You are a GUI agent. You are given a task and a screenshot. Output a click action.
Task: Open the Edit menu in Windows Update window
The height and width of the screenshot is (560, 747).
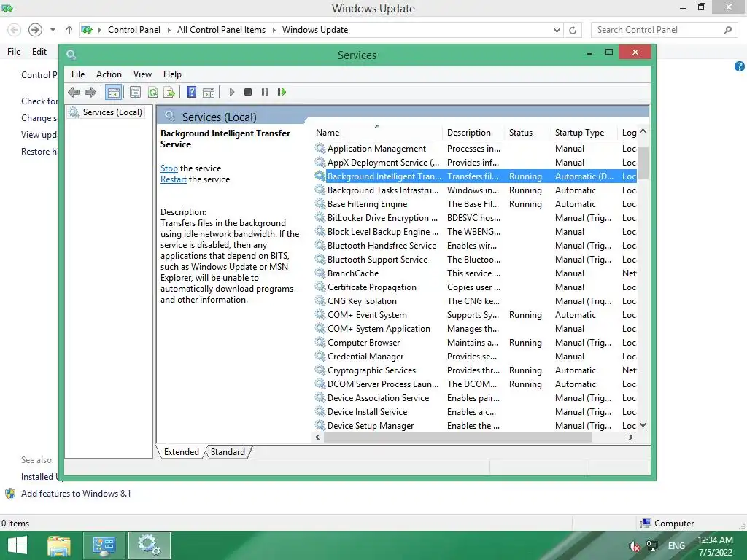pos(39,52)
